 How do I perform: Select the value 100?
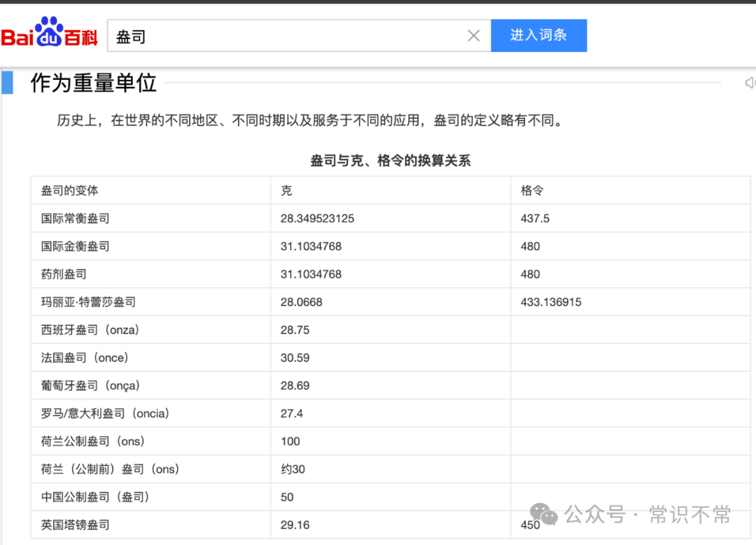(x=290, y=442)
